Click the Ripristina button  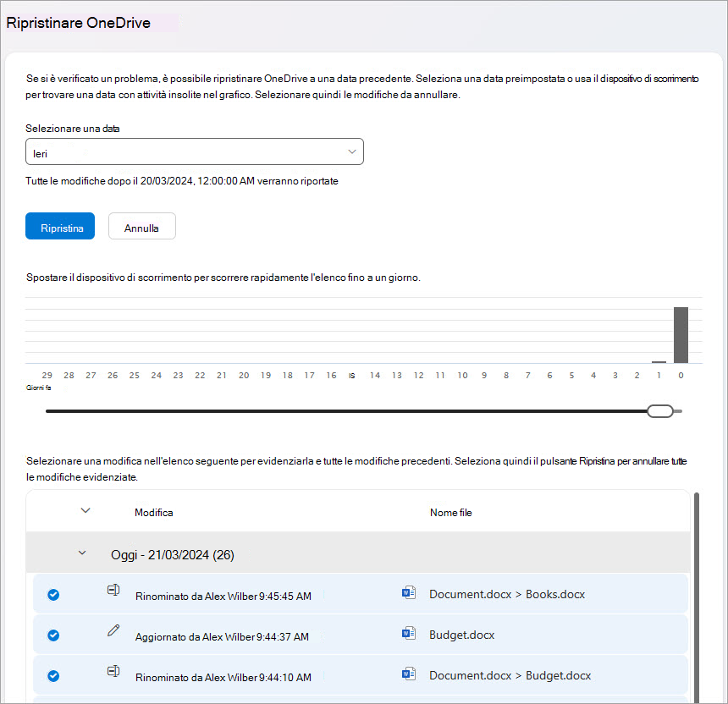point(60,226)
